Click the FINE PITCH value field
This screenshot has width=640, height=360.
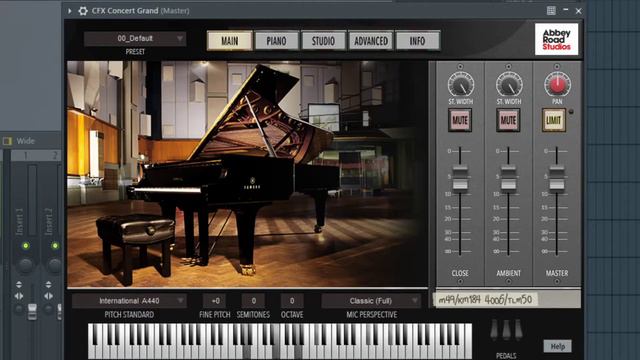(215, 301)
